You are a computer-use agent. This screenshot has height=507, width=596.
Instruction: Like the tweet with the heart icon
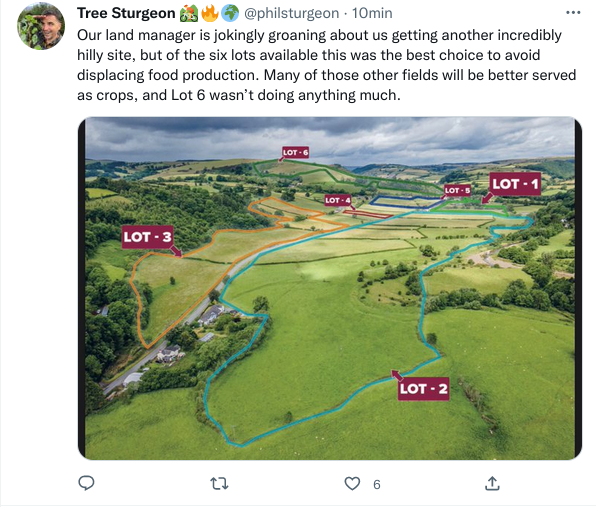point(352,483)
